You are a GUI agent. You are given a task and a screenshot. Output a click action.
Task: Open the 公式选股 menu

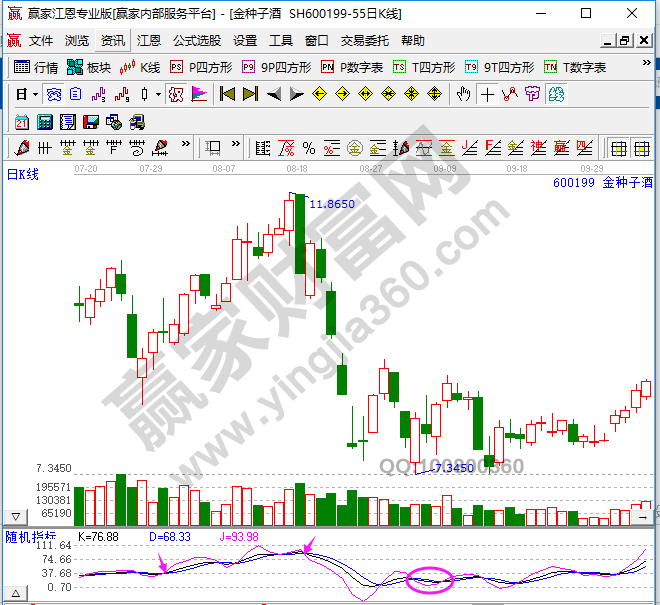pos(197,41)
